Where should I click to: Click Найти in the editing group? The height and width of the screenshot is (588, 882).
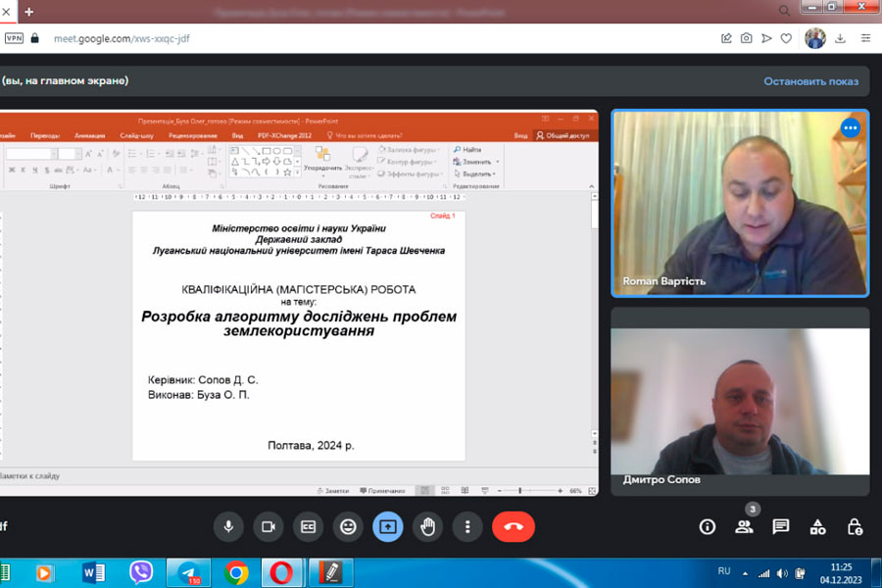[467, 150]
